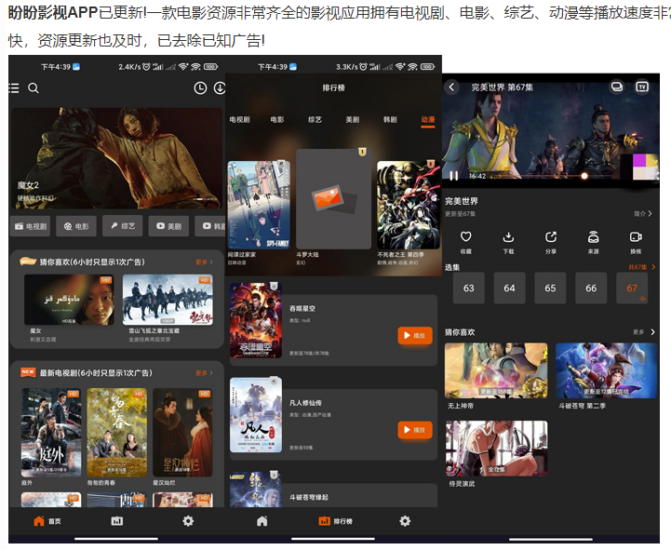Viewport: 671px width, 550px height.
Task: Open settings gear in home bottom bar
Action: coord(188,521)
